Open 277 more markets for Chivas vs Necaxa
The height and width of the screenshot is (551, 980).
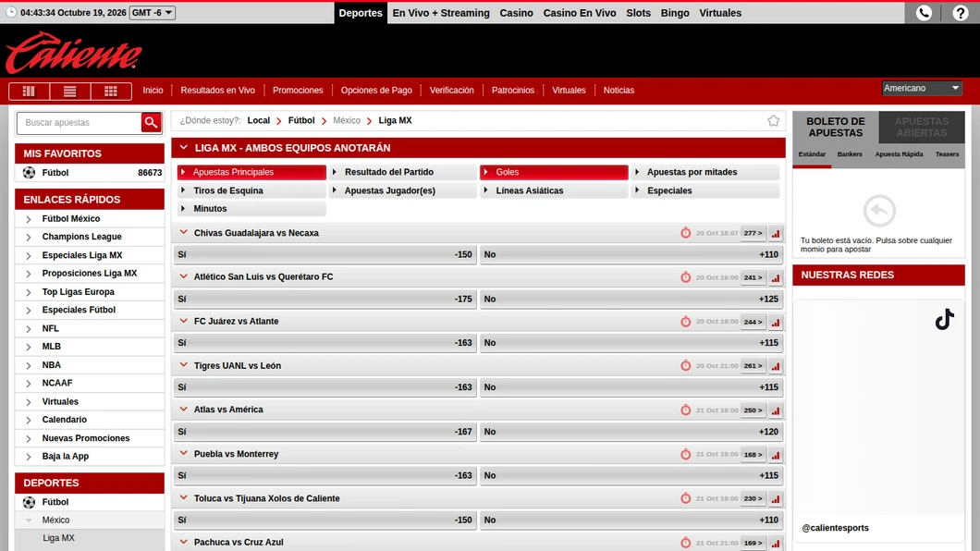[753, 233]
